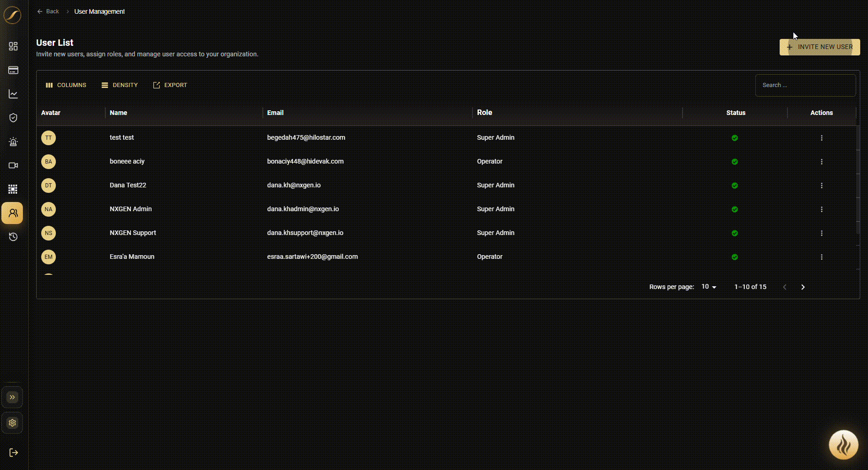This screenshot has width=868, height=470.
Task: Click the Export button
Action: 170,85
